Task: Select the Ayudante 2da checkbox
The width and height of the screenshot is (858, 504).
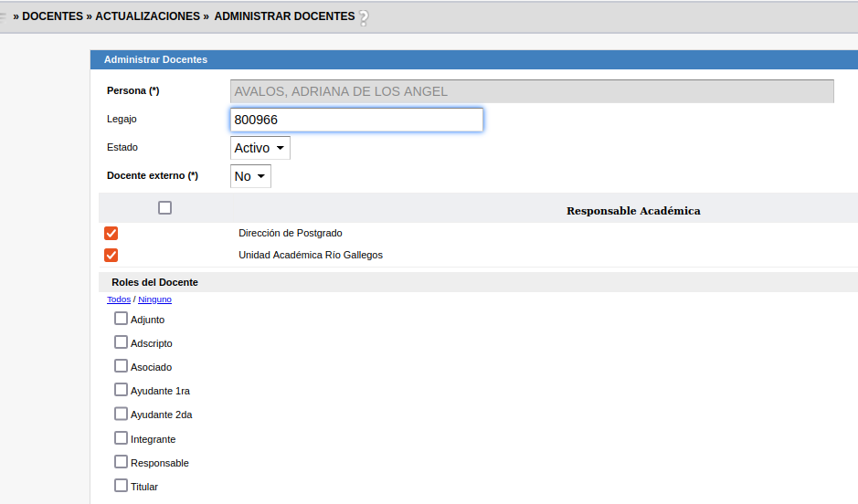Action: tap(121, 414)
